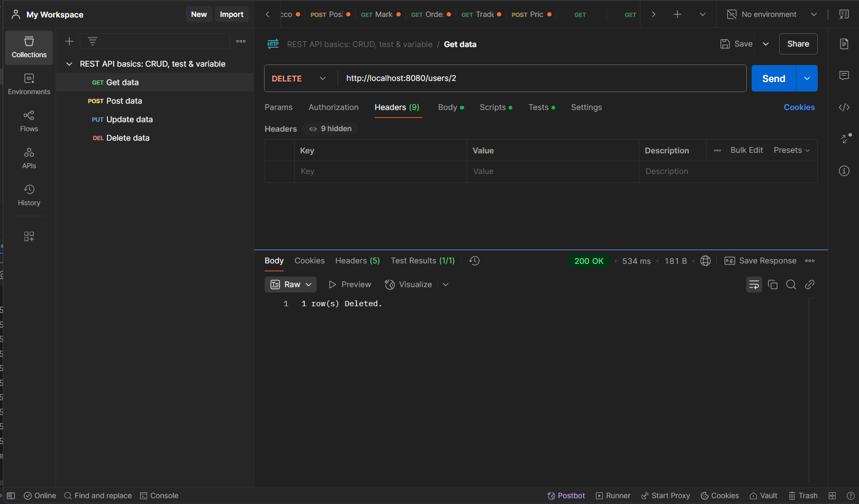This screenshot has height=504, width=859.
Task: Switch to the Settings tab
Action: (586, 107)
